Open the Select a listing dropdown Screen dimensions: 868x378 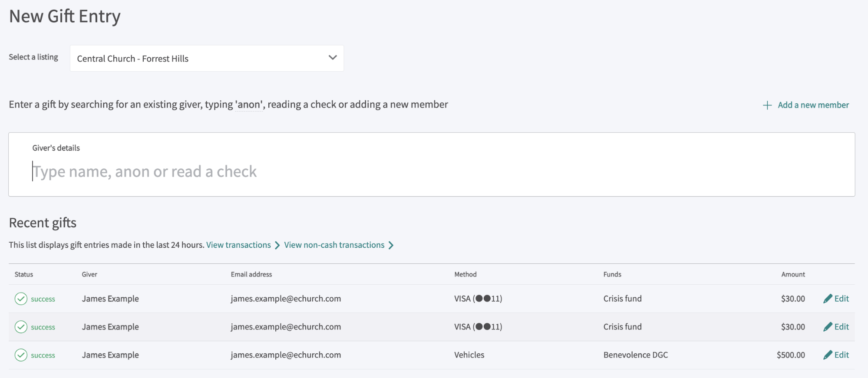pos(206,59)
